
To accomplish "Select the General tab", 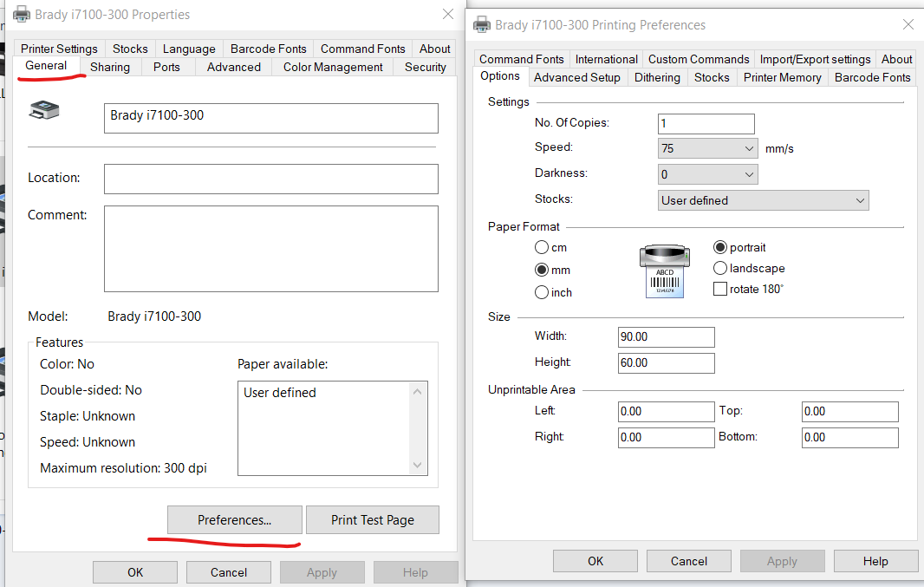I will (46, 65).
